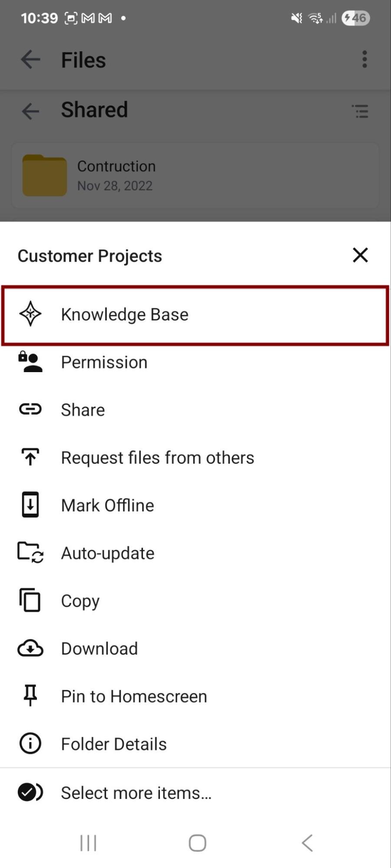Go back from Shared folder
Screen dimensions: 391x868
tap(30, 111)
